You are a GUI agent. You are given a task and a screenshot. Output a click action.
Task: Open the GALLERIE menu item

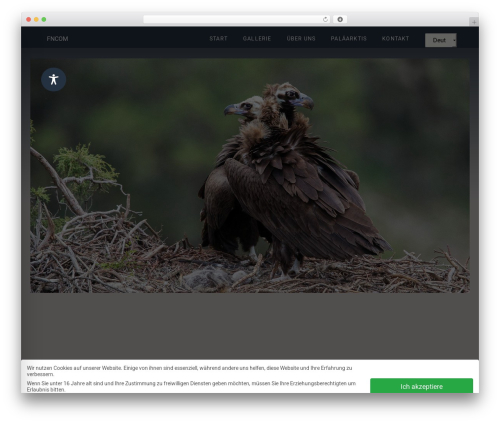[x=257, y=39]
